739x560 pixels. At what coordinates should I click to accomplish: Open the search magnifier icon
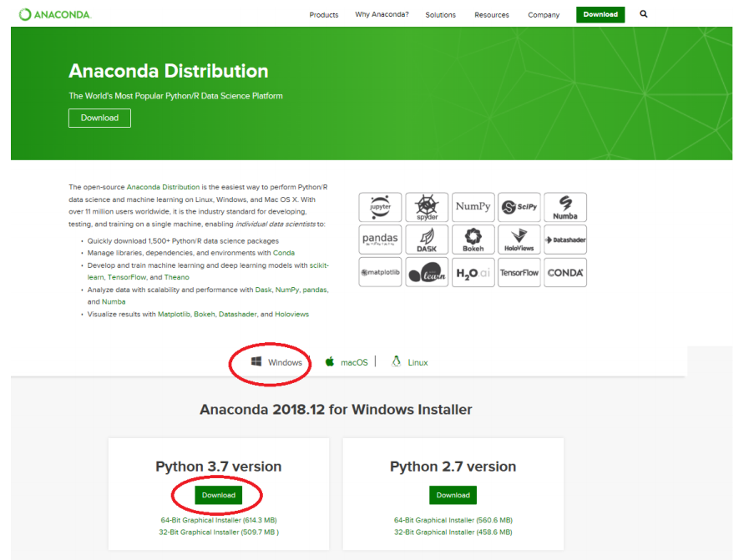pyautogui.click(x=643, y=14)
